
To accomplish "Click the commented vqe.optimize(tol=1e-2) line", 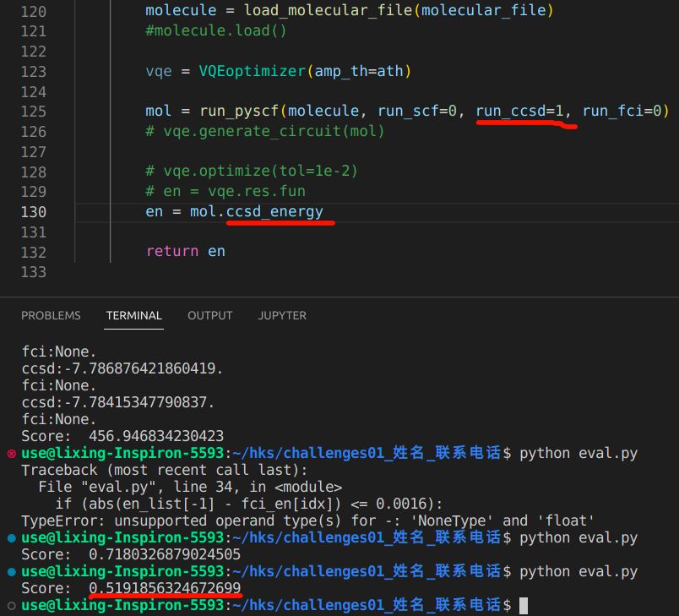I will 252,172.
